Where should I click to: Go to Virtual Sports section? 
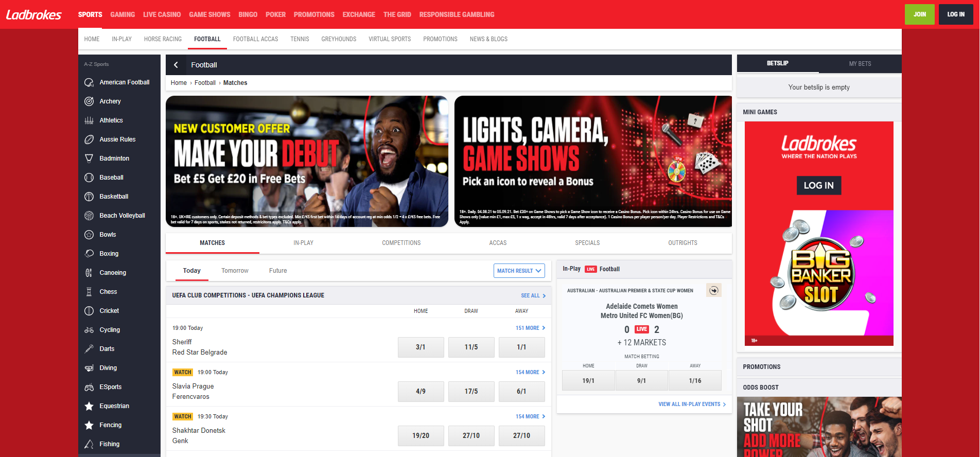click(390, 39)
